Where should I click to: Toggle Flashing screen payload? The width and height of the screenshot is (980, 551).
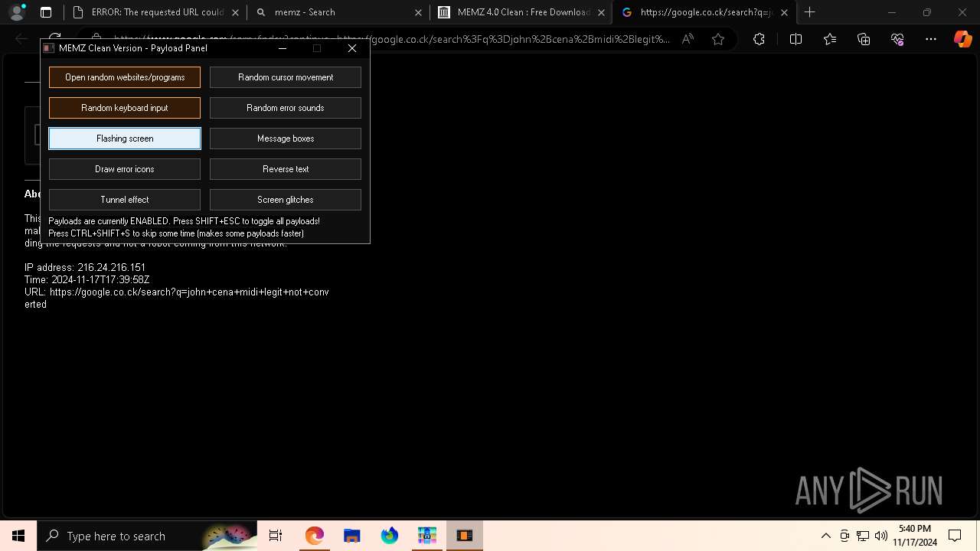125,139
